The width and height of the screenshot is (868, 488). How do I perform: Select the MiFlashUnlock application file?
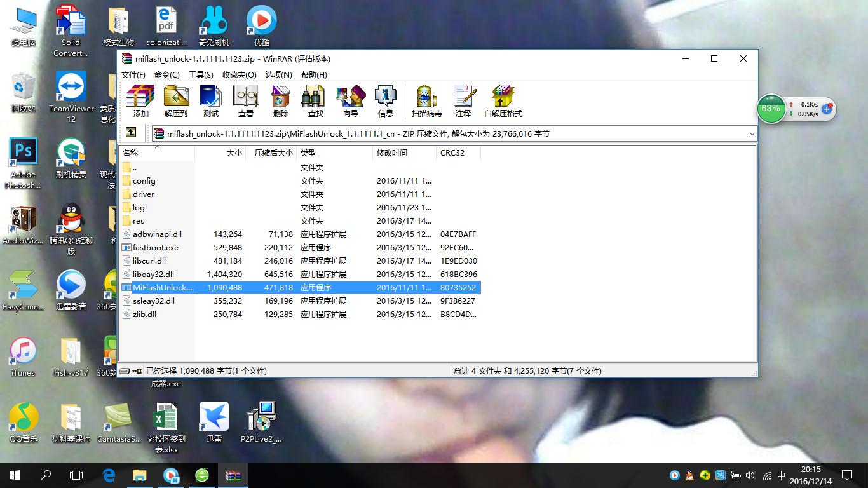tap(300, 287)
